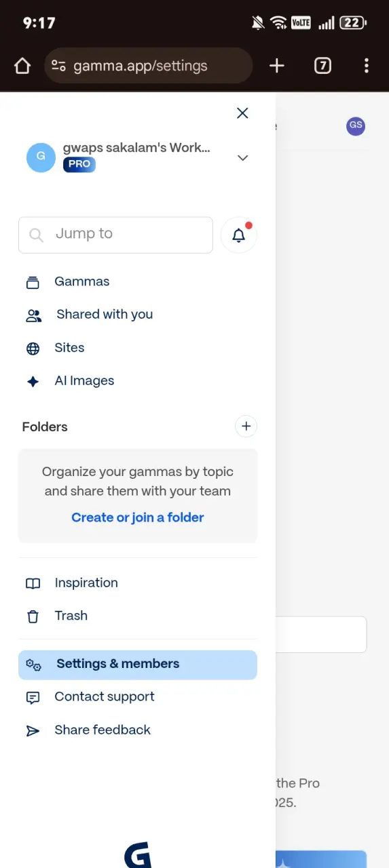Open the browser three-dot menu
This screenshot has height=868, width=389.
(x=367, y=66)
